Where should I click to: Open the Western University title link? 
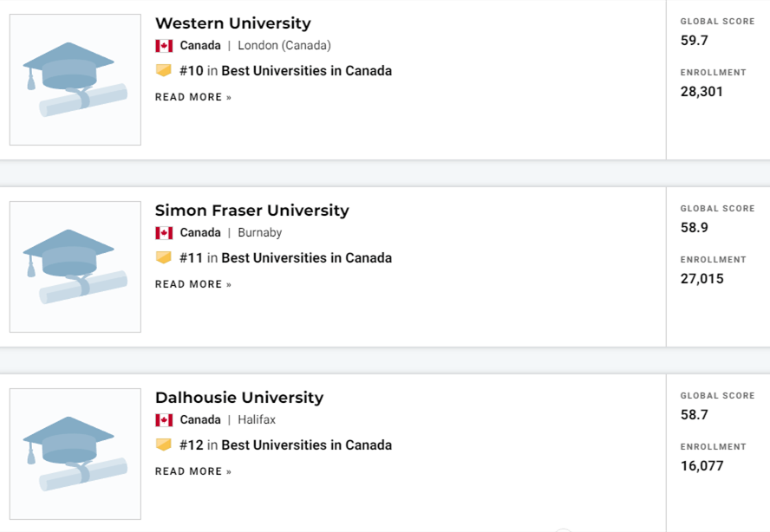(x=232, y=23)
